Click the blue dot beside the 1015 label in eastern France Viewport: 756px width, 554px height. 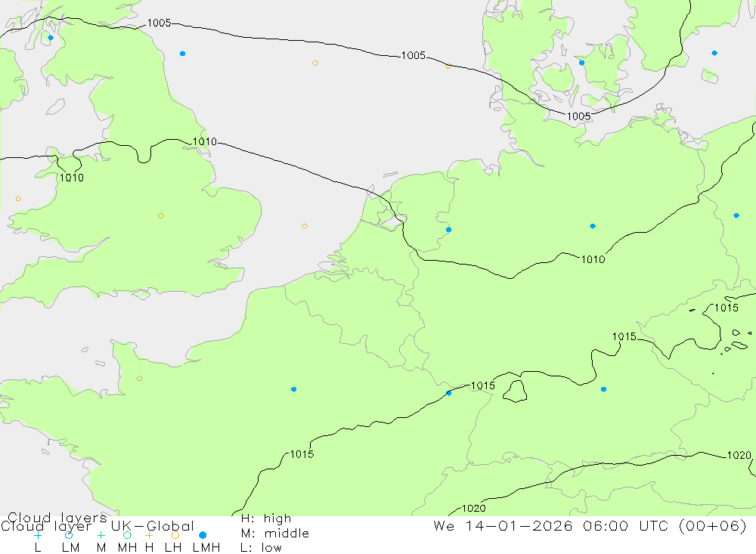(449, 394)
